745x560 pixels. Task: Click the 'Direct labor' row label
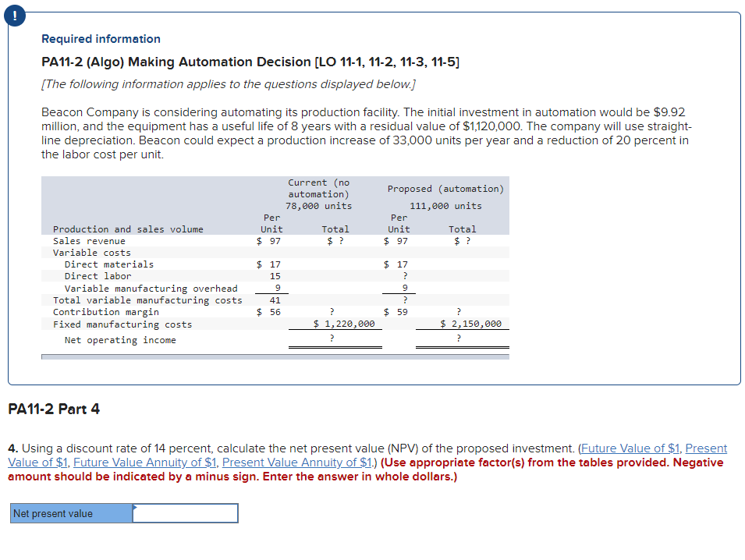(98, 276)
